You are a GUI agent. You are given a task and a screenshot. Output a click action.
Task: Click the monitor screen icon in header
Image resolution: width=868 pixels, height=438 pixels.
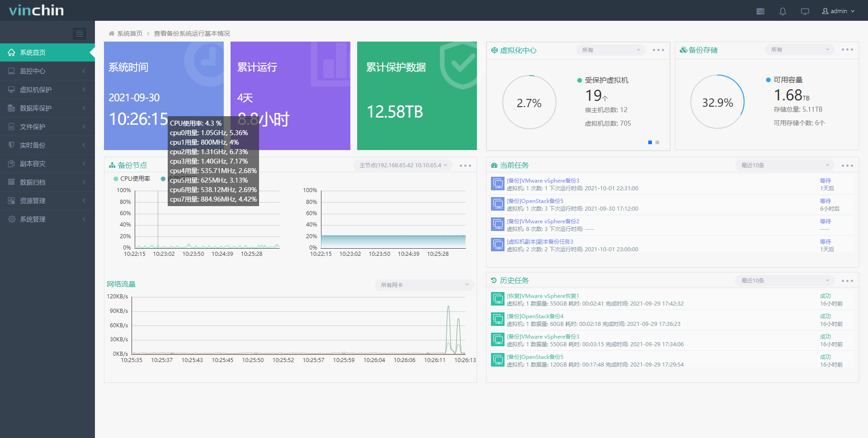coord(805,11)
